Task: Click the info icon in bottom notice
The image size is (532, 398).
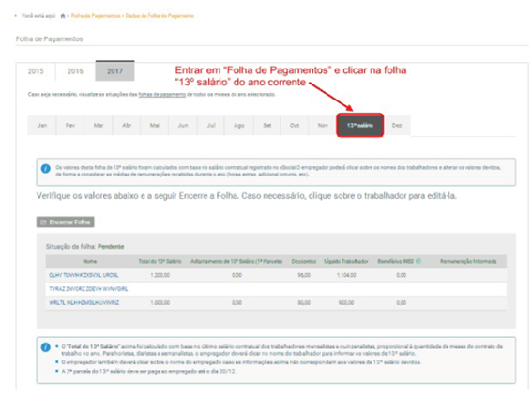Action: (45, 347)
